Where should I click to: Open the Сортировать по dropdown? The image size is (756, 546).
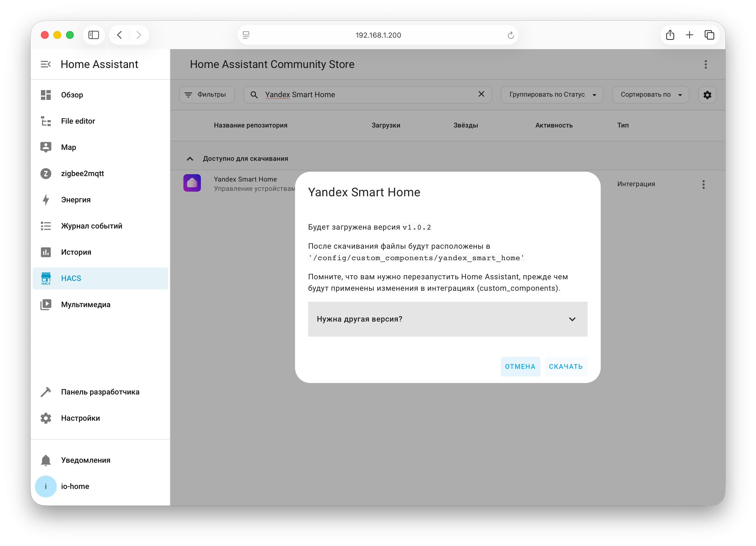pyautogui.click(x=650, y=95)
